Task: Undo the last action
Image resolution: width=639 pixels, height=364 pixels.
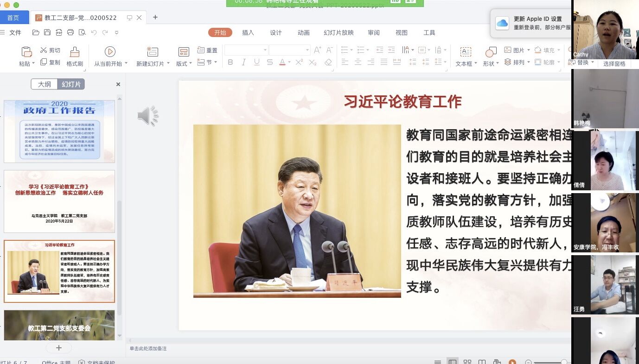Action: [x=94, y=32]
